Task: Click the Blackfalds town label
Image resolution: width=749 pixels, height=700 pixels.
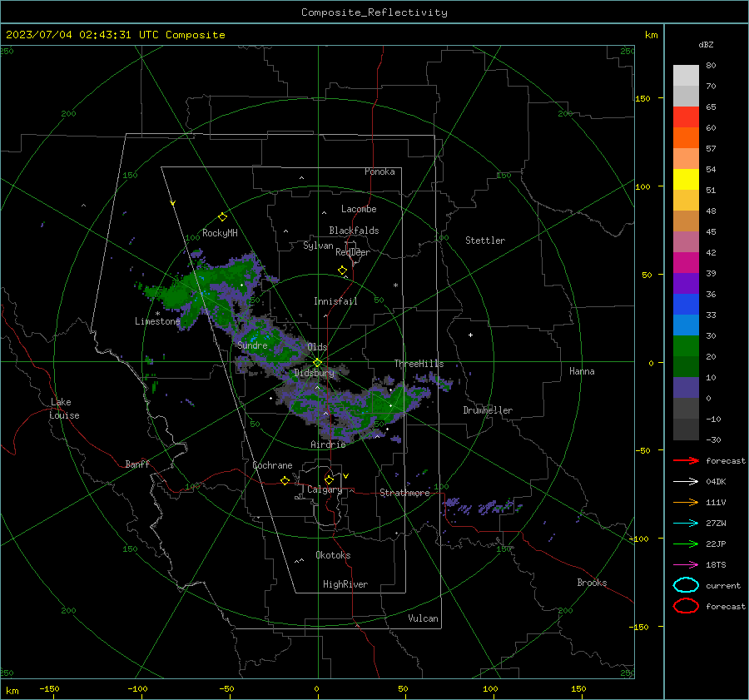Action: point(354,231)
